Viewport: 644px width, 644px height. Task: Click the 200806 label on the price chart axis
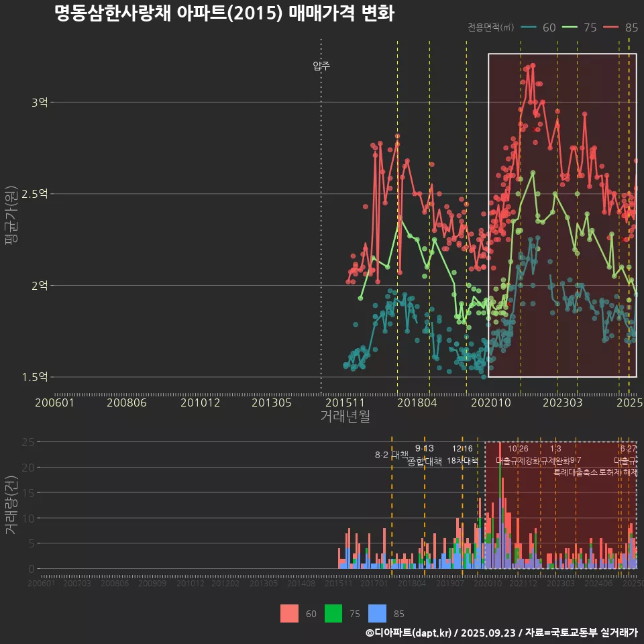point(127,402)
